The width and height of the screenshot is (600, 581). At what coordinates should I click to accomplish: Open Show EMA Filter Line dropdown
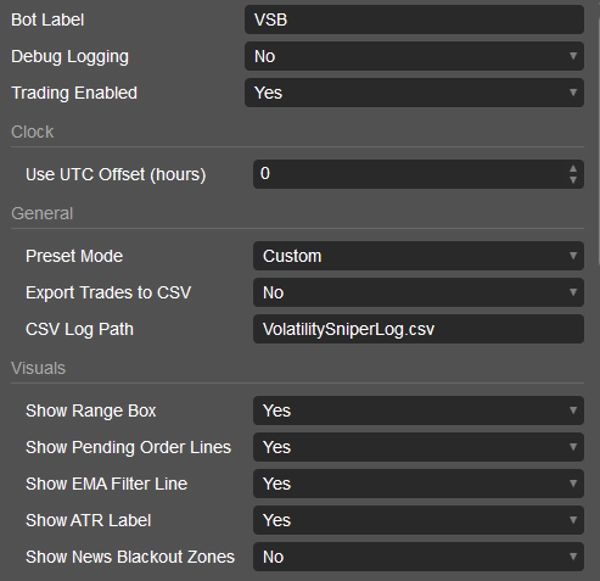(x=417, y=484)
